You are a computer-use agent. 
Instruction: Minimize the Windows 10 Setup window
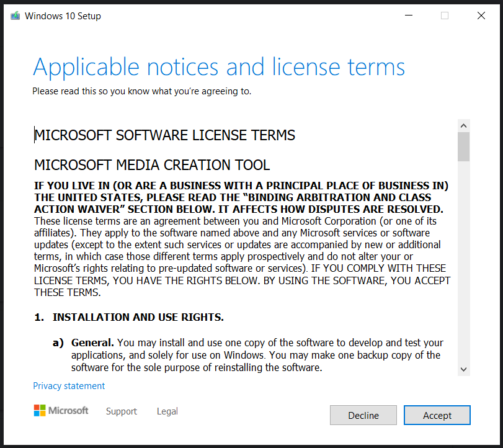409,16
